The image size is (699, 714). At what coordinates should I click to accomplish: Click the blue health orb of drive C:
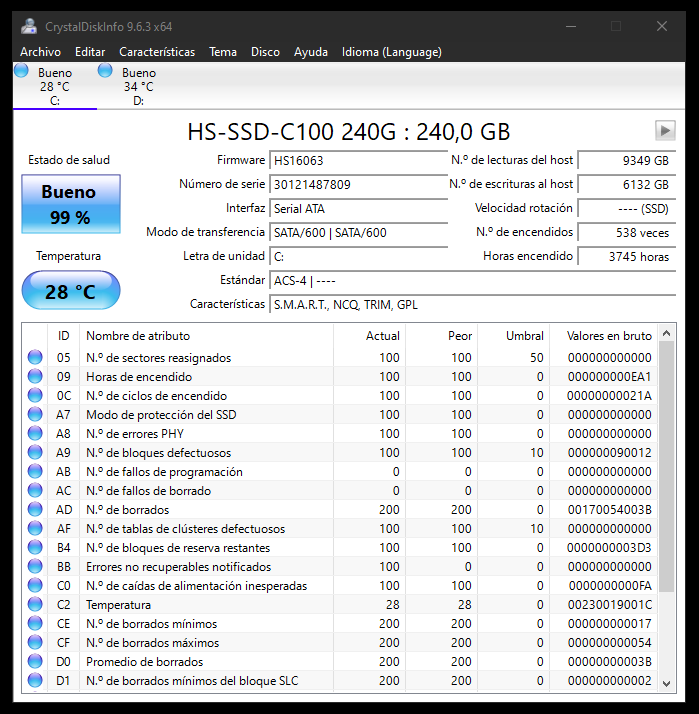click(21, 71)
